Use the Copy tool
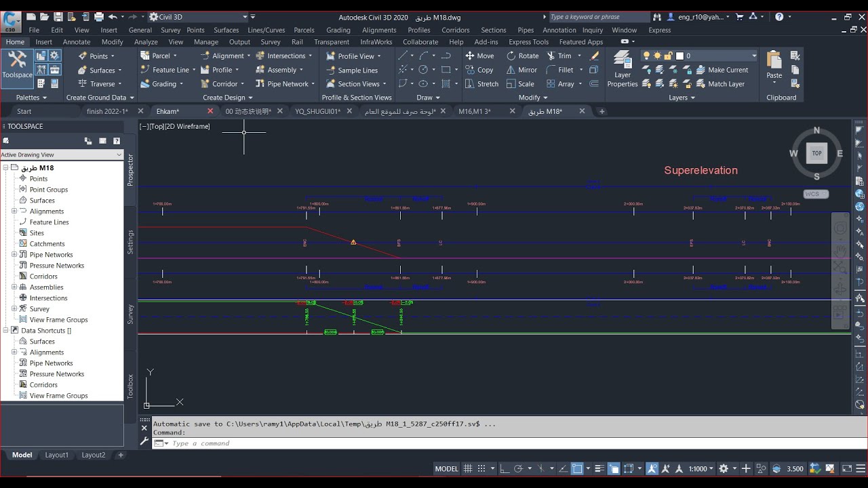This screenshot has height=488, width=868. tap(479, 70)
